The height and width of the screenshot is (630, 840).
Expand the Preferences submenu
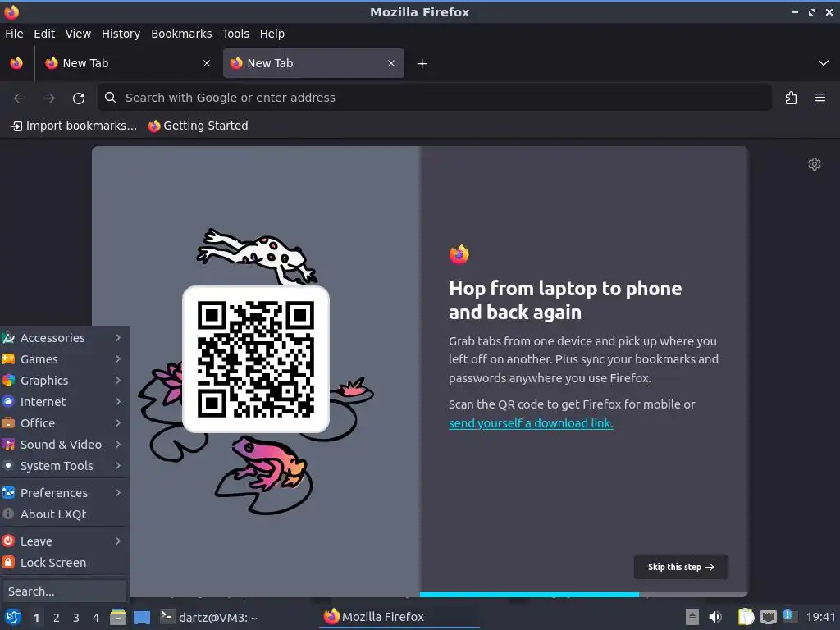(x=64, y=493)
